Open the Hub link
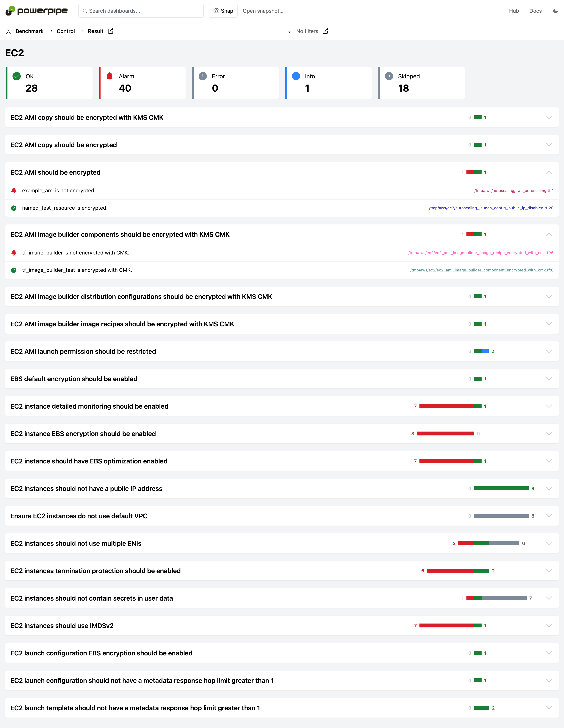564x728 pixels. tap(514, 11)
